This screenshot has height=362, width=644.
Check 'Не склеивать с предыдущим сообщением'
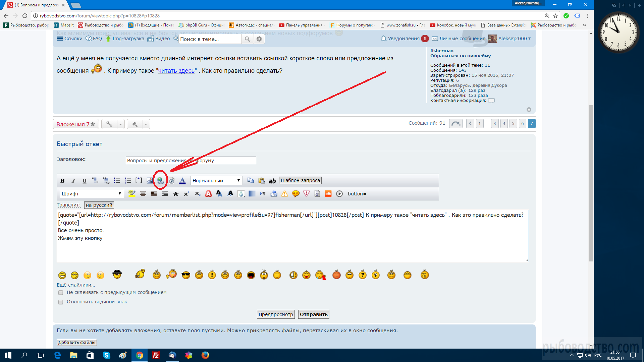point(61,293)
